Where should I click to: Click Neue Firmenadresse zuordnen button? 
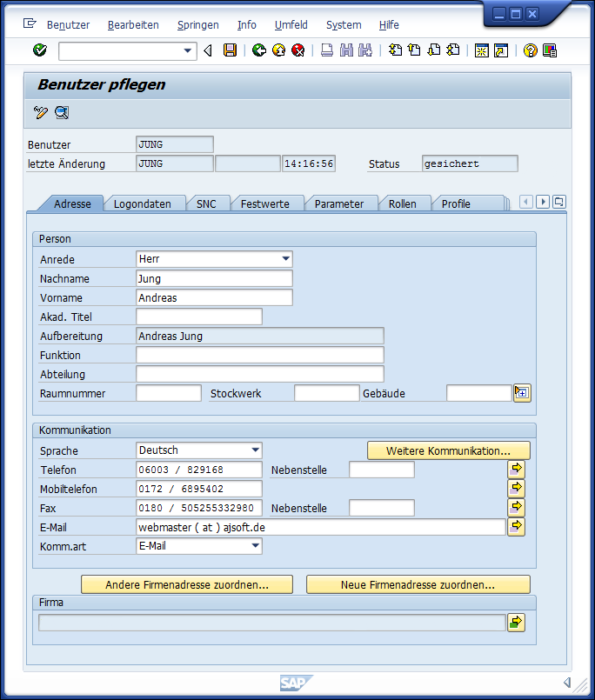click(418, 584)
